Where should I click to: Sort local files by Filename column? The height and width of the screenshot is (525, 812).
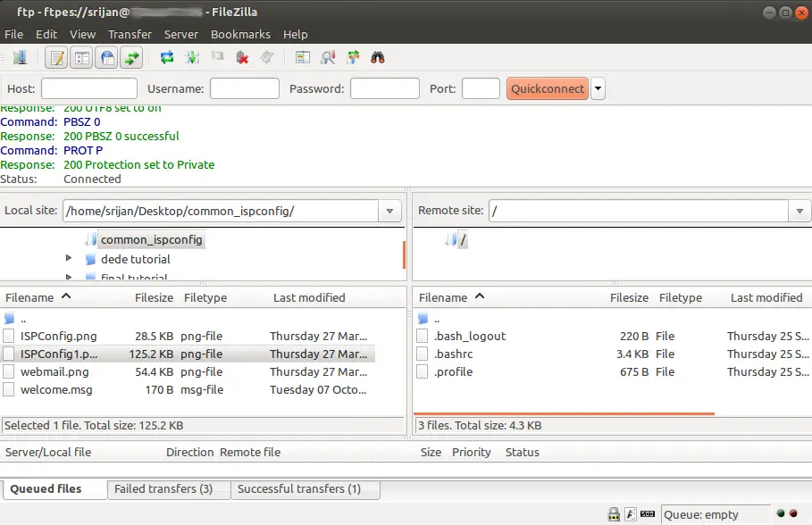pyautogui.click(x=38, y=297)
